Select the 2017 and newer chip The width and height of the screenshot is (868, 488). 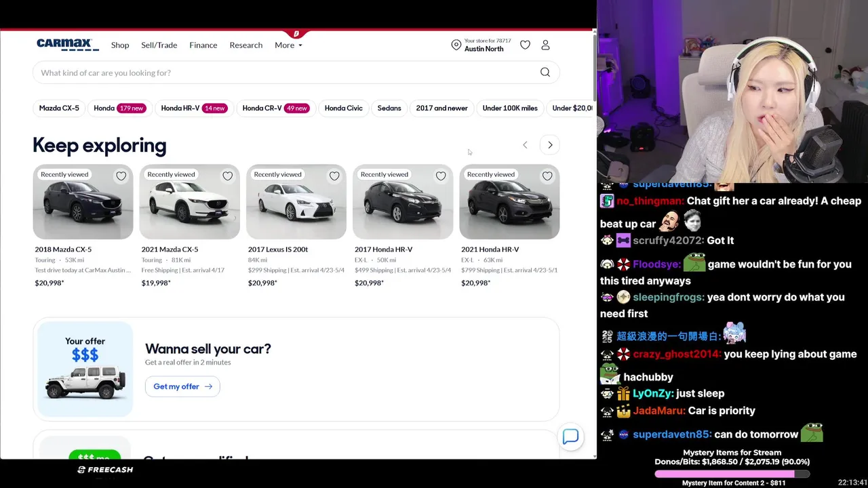tap(441, 108)
